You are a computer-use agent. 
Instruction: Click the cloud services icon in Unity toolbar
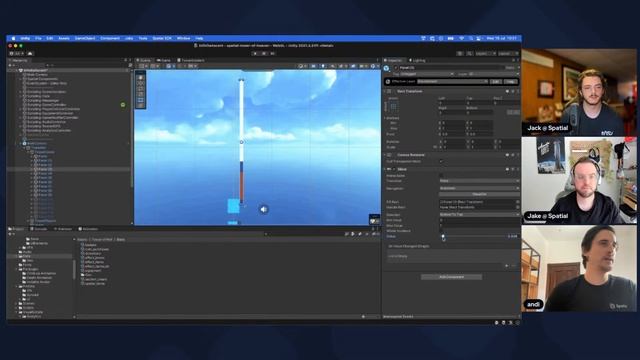[x=30, y=53]
